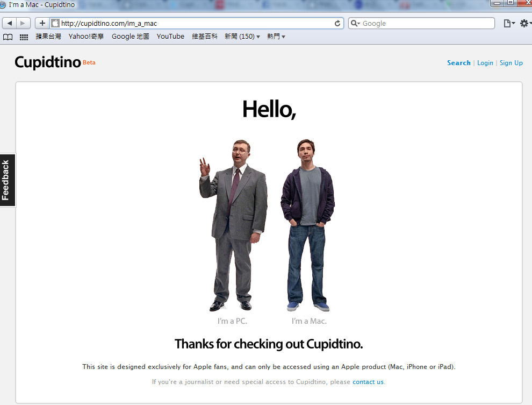
Task: Click the "I'm a PC." caption
Action: point(232,321)
